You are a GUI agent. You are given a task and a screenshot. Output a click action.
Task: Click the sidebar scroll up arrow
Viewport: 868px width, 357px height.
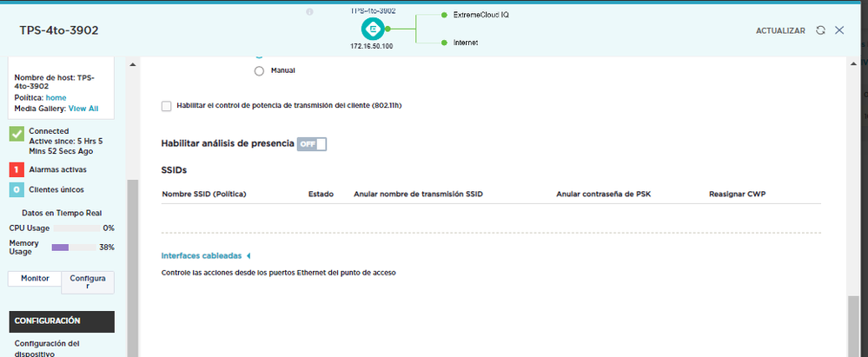click(x=133, y=64)
